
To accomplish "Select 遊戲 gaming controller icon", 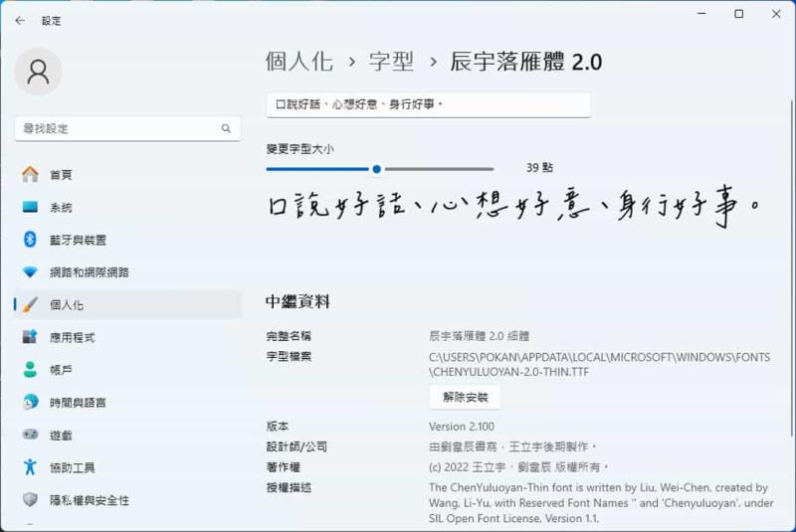I will 30,435.
